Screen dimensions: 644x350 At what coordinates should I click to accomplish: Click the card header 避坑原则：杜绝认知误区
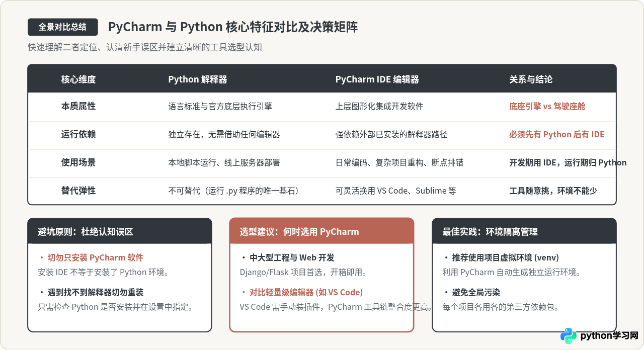pos(120,231)
